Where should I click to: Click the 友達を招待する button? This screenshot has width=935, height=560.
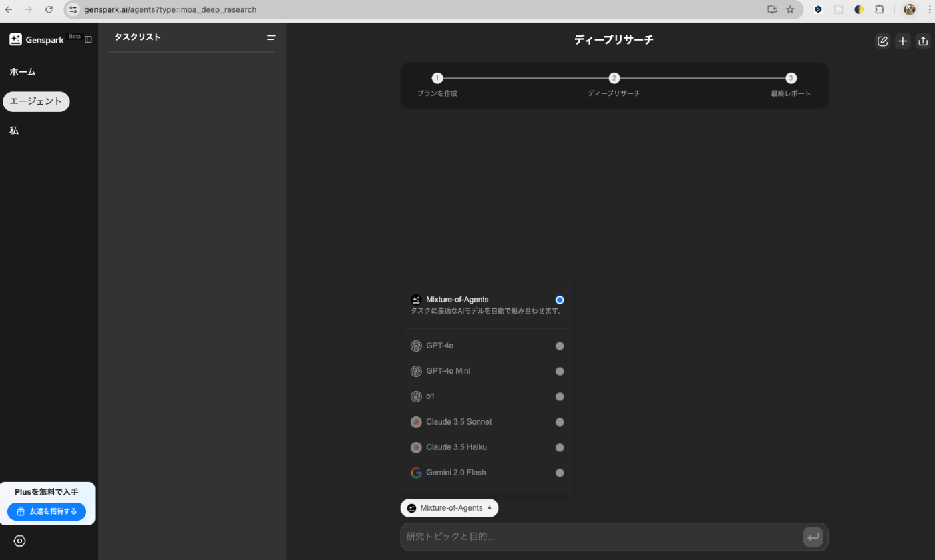(47, 511)
